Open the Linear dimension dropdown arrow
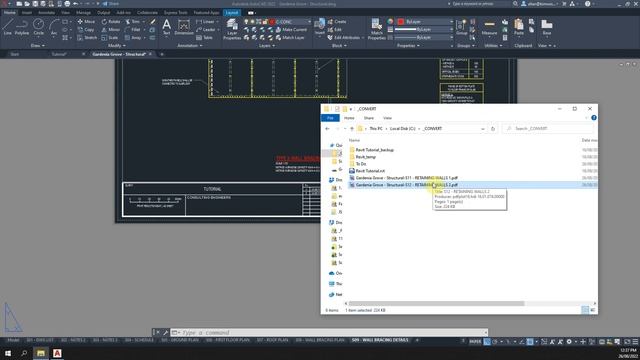The height and width of the screenshot is (360, 640). [x=217, y=22]
